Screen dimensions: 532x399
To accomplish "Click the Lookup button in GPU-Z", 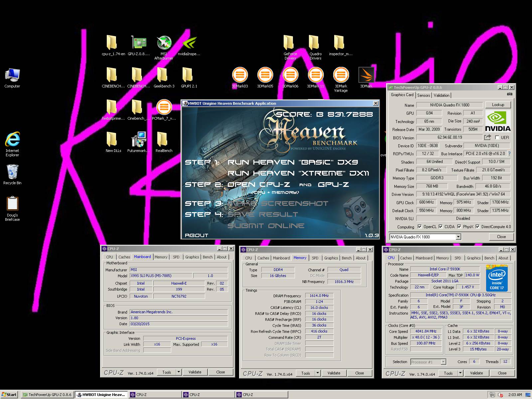I will (x=498, y=105).
